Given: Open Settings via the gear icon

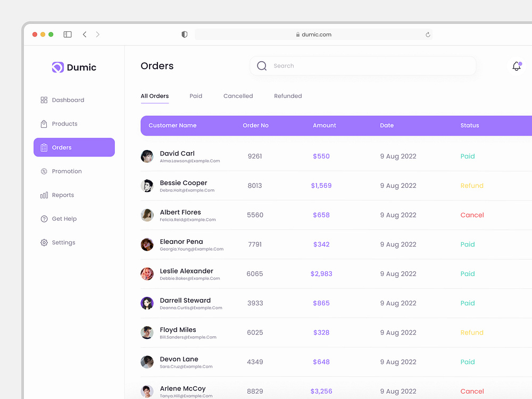Looking at the screenshot, I should (44, 243).
